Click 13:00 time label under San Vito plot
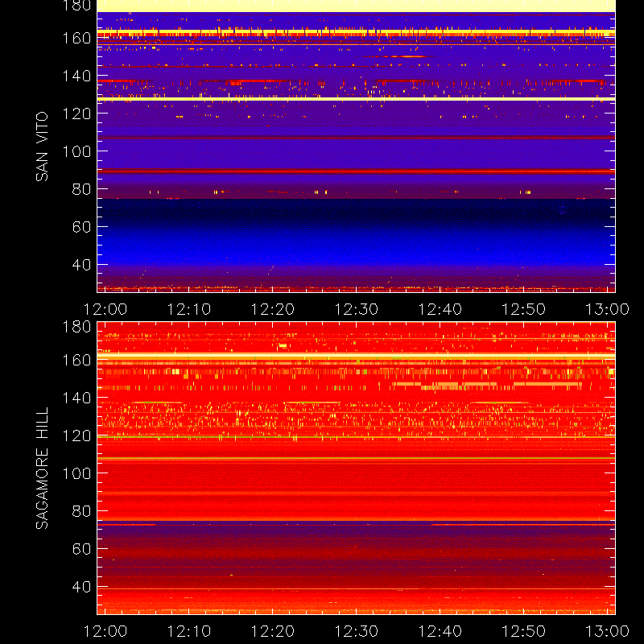The width and height of the screenshot is (644, 644). pyautogui.click(x=608, y=309)
